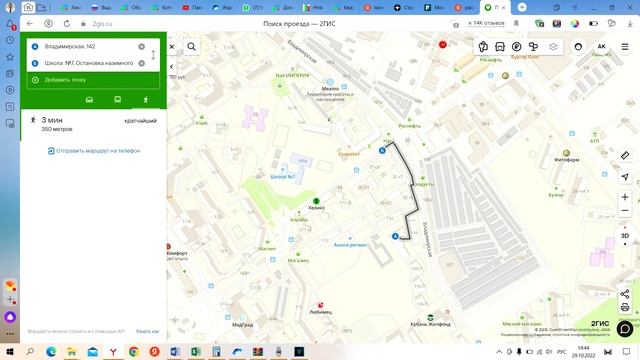640x360 pixels.
Task: Click the 2gis.ru address bar
Action: 102,24
